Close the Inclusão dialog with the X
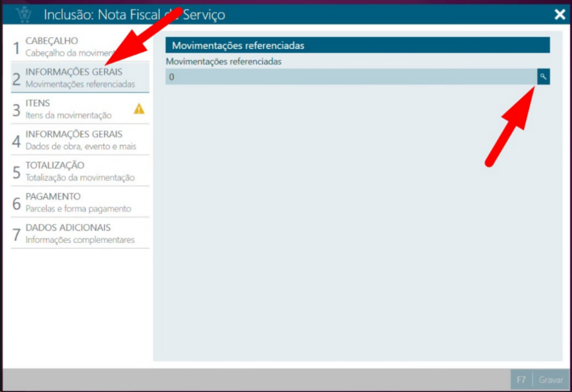The width and height of the screenshot is (572, 392). (559, 15)
